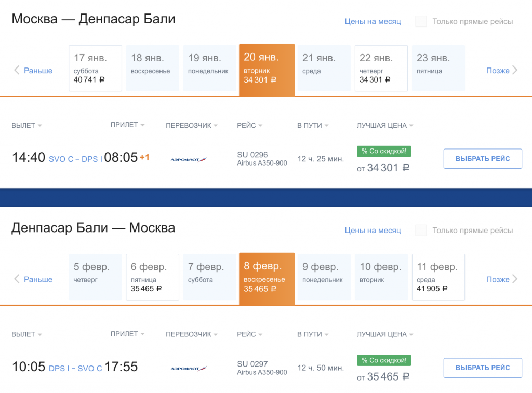Sort outbound flights by best price (Лучшая цена)
The image size is (532, 393).
[x=385, y=125]
